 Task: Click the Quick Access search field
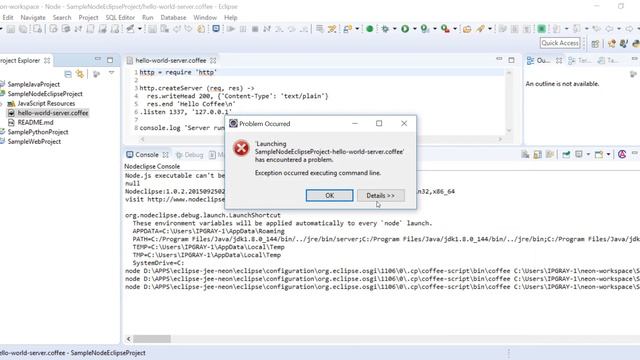560,43
